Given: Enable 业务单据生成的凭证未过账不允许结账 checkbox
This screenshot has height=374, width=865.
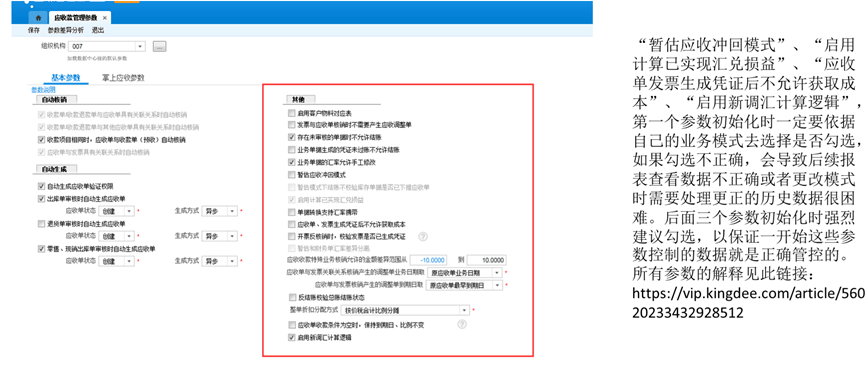Looking at the screenshot, I should coord(292,149).
